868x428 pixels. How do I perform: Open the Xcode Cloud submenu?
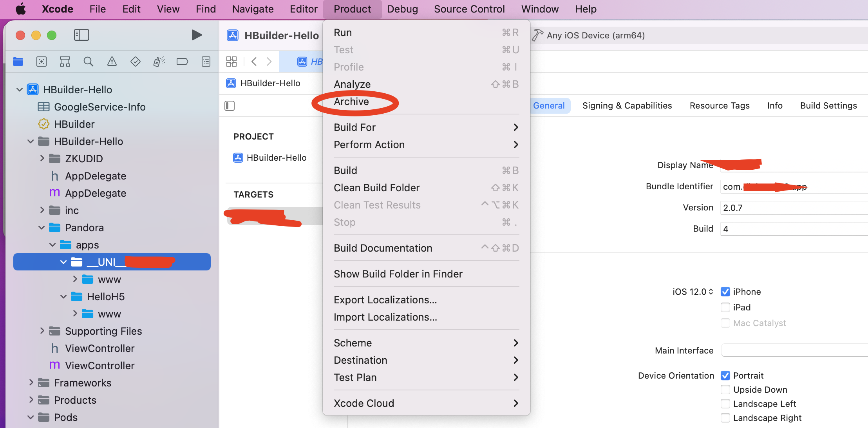(x=426, y=403)
